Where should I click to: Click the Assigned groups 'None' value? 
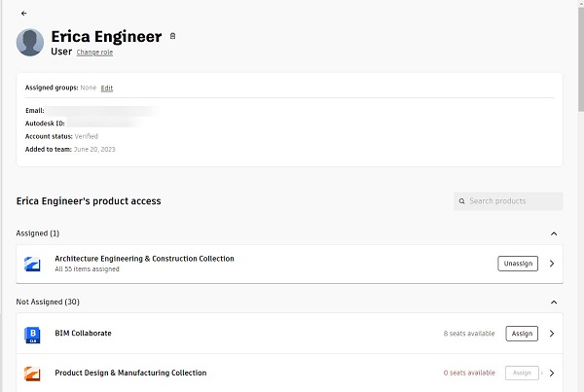click(x=89, y=88)
